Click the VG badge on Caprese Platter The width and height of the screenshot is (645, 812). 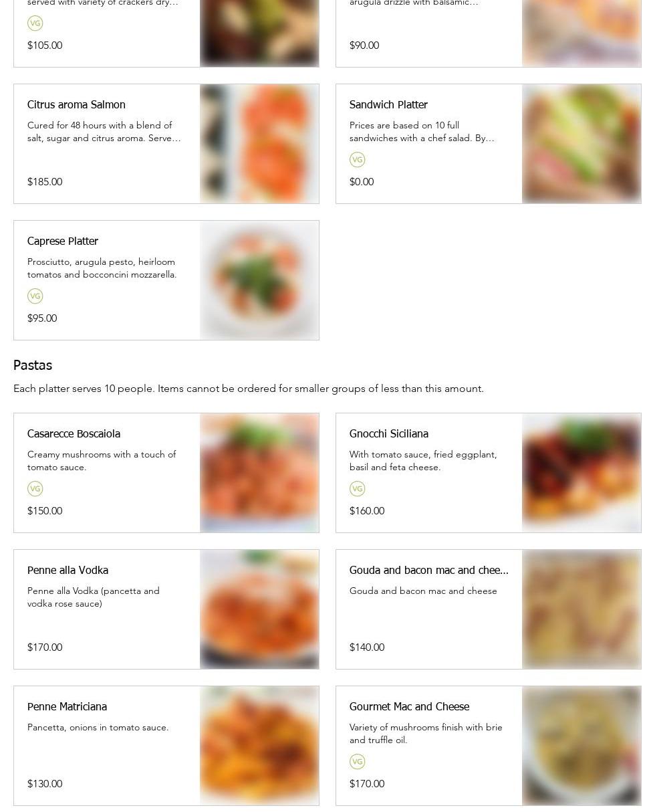pos(35,296)
